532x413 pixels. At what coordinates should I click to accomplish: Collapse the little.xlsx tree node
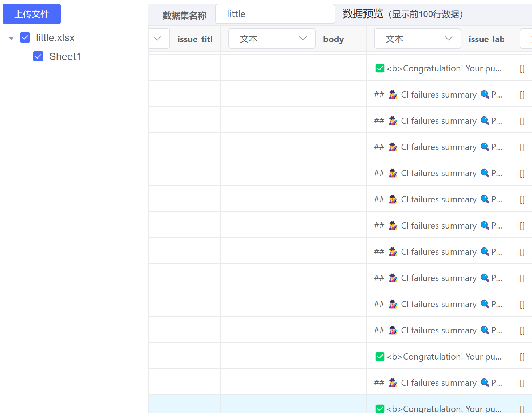click(x=11, y=37)
